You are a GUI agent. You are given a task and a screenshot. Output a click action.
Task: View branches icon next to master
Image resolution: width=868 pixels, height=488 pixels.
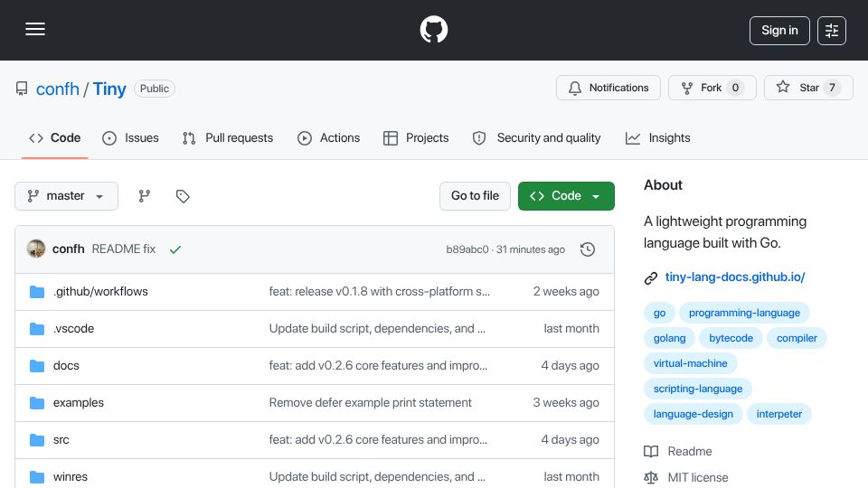145,196
